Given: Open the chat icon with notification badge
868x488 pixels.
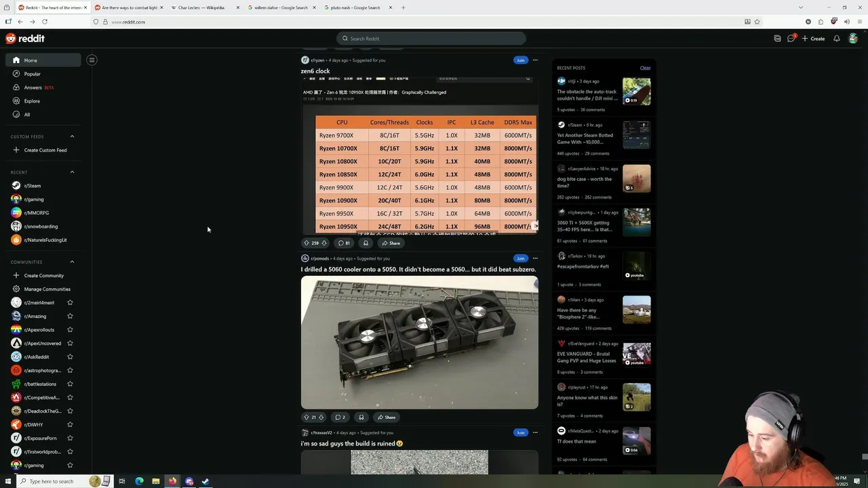Looking at the screenshot, I should (x=791, y=39).
